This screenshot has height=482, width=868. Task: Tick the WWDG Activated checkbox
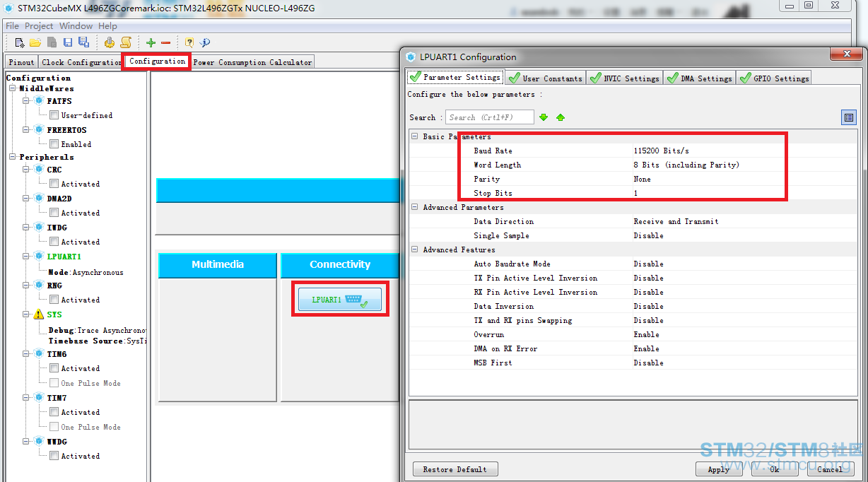pyautogui.click(x=54, y=456)
